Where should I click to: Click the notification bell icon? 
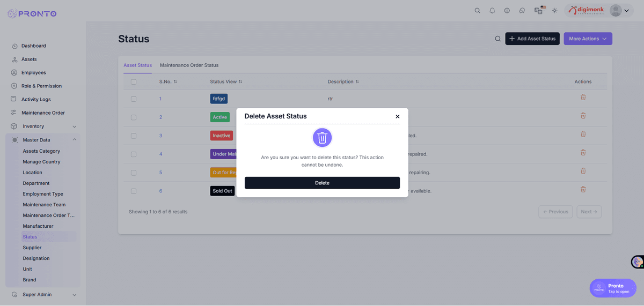pyautogui.click(x=492, y=11)
